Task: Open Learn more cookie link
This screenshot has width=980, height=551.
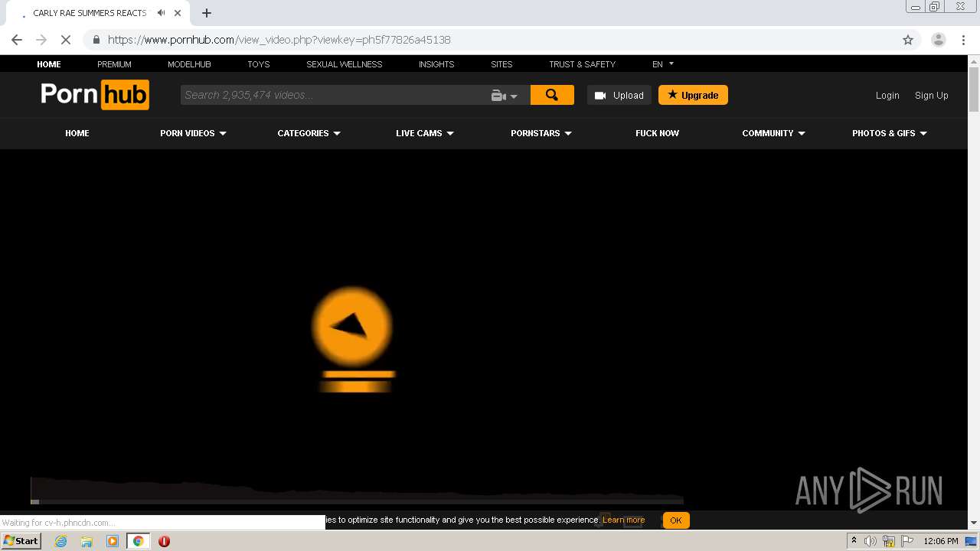Action: click(x=623, y=520)
